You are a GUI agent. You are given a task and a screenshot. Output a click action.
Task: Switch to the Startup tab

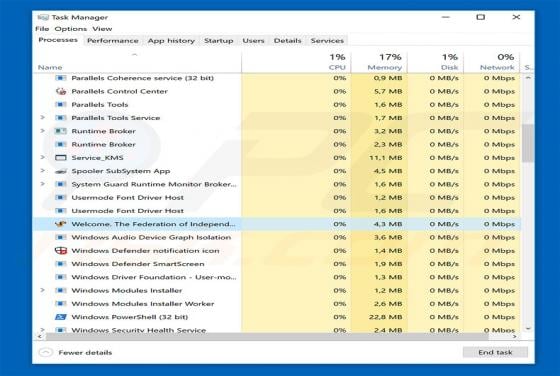[x=219, y=41]
